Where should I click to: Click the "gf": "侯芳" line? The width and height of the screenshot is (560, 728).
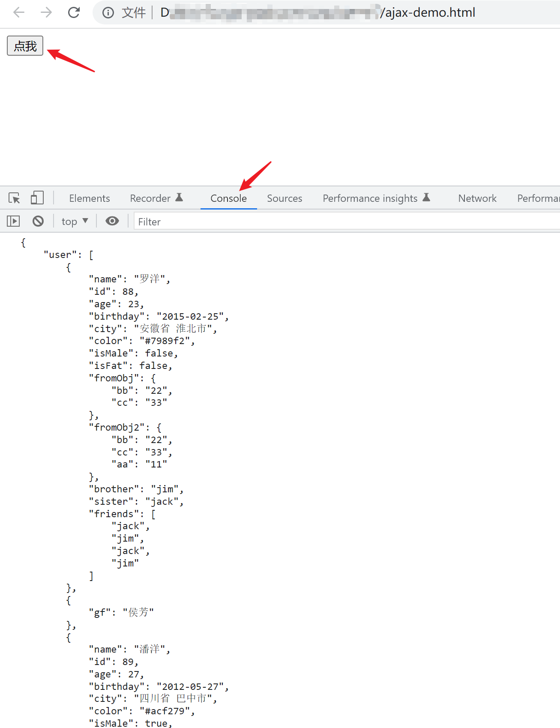click(121, 613)
